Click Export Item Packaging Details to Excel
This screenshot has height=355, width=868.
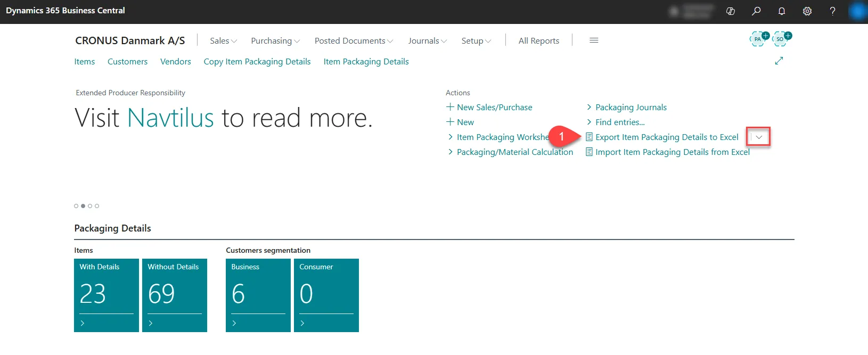tap(662, 137)
